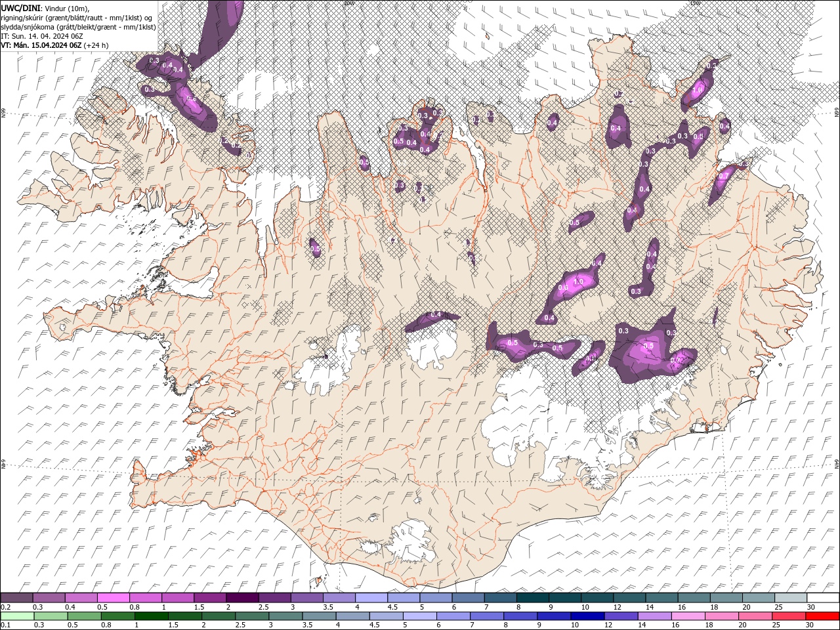This screenshot has width=840, height=630.
Task: Click the light violet rain swatch labeled 14
Action: coord(655,616)
